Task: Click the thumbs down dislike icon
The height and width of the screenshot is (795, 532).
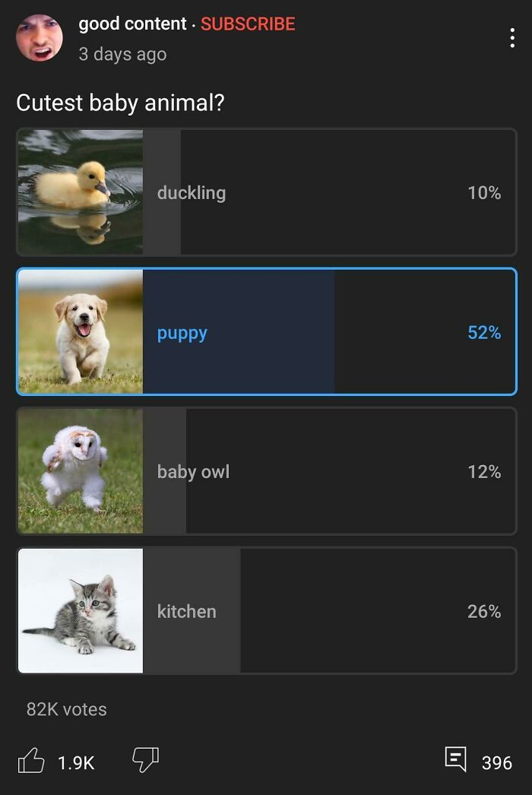Action: pyautogui.click(x=145, y=759)
